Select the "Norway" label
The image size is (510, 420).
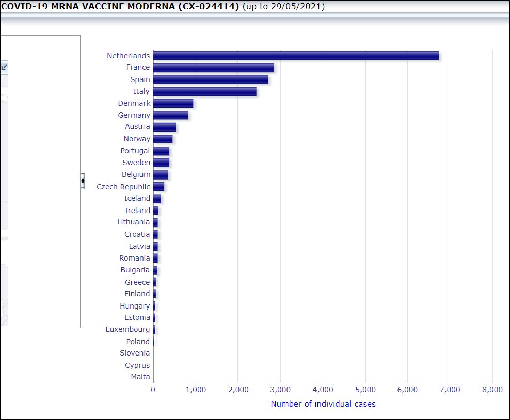click(137, 139)
